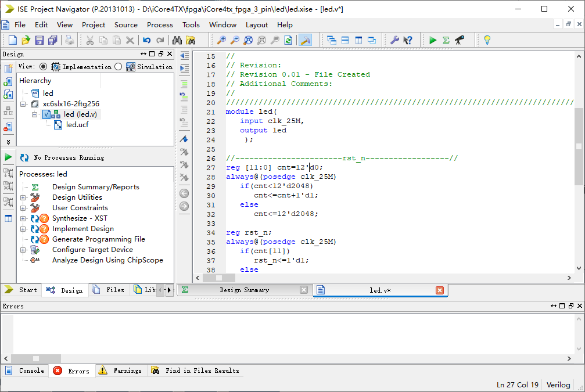Expand the Implement Design process

(23, 229)
